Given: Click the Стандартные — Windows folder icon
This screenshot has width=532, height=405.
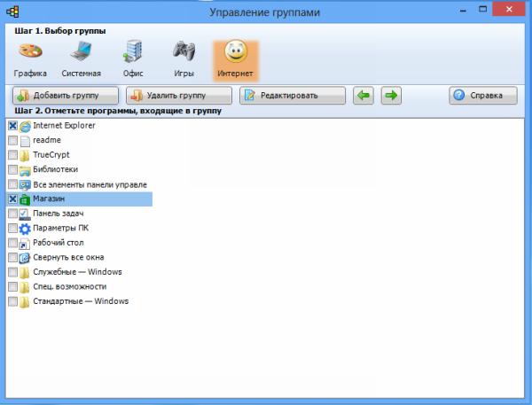Looking at the screenshot, I should pyautogui.click(x=25, y=302).
